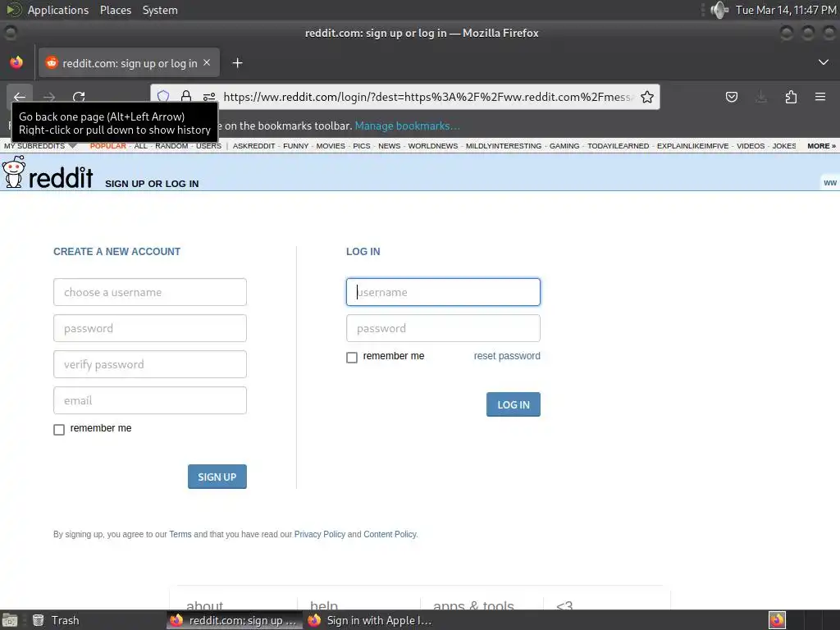Click the clock showing Tue Mar 14, 11:47 PM
Screen dimensions: 840x630
pyautogui.click(x=786, y=10)
